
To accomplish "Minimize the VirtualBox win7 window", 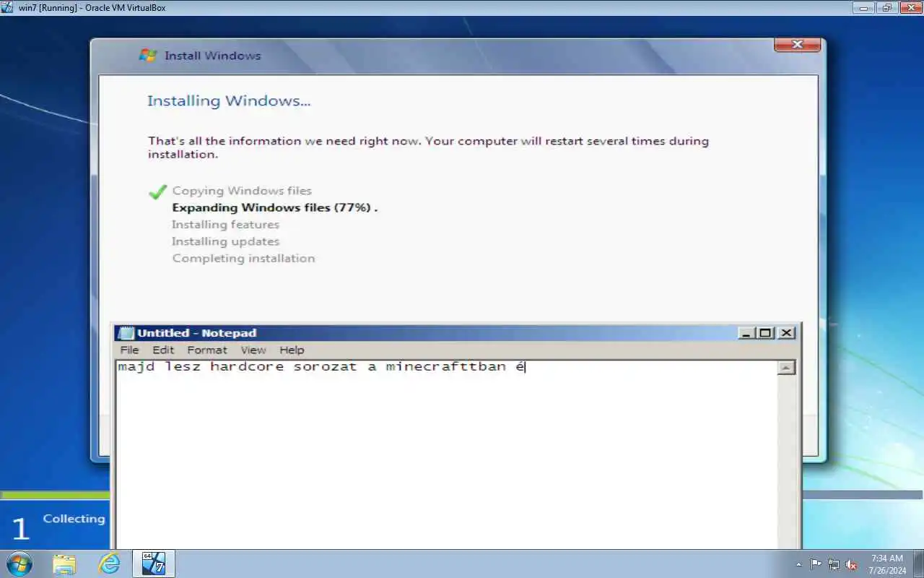I will pyautogui.click(x=863, y=7).
